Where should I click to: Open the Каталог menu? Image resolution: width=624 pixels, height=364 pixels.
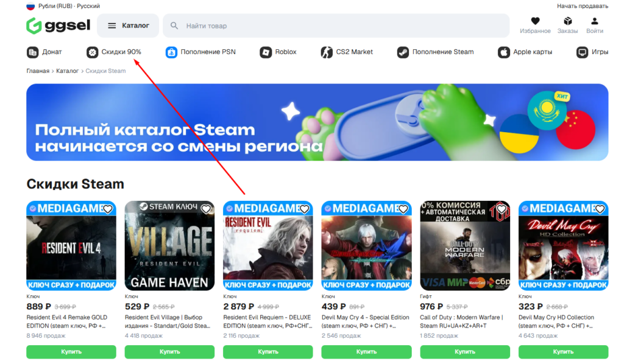click(128, 26)
